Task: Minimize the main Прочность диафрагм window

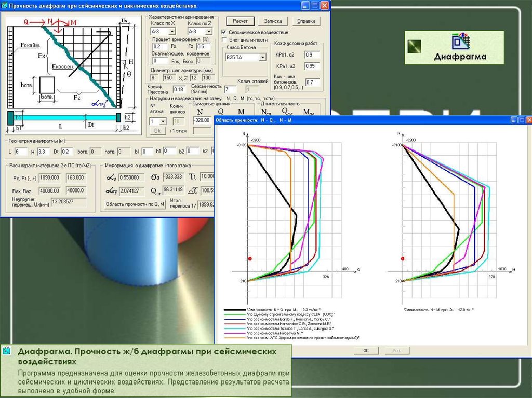Action: click(x=305, y=5)
